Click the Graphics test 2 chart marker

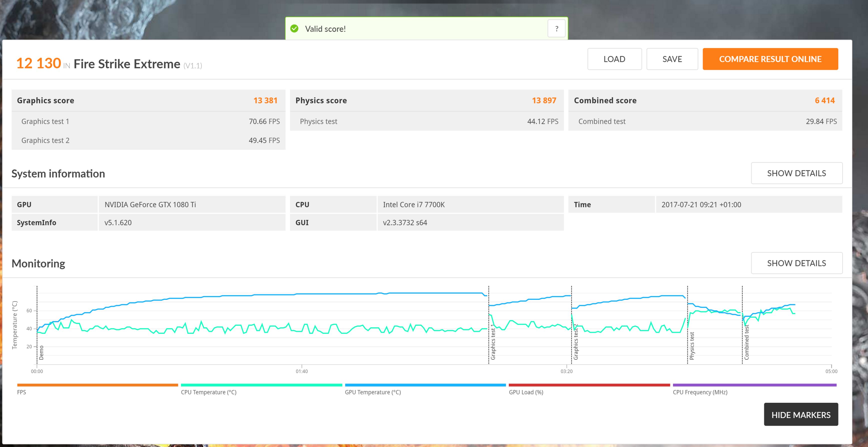click(x=576, y=342)
